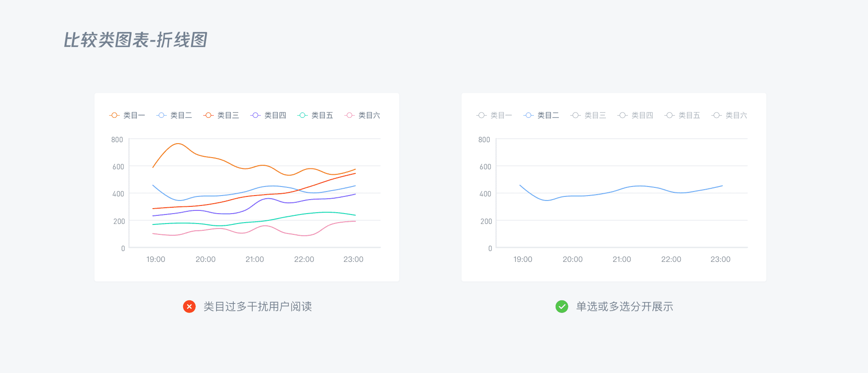Click the 比较类图表-折线图 page title

[135, 40]
